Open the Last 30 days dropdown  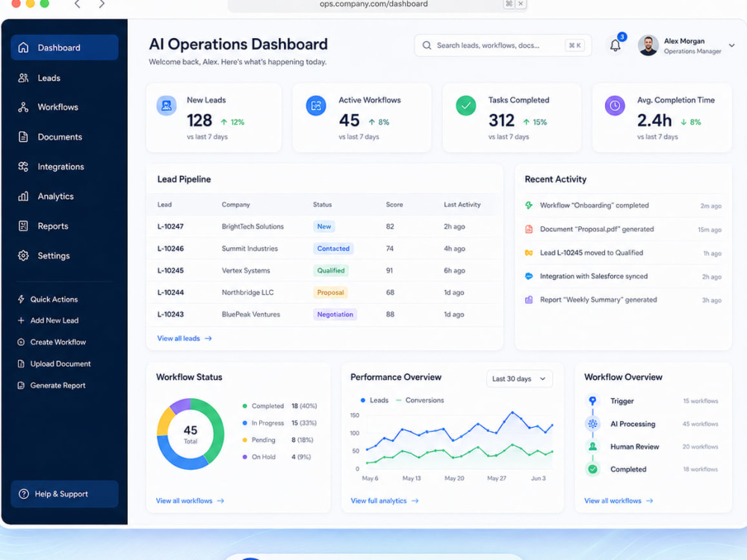pyautogui.click(x=519, y=379)
